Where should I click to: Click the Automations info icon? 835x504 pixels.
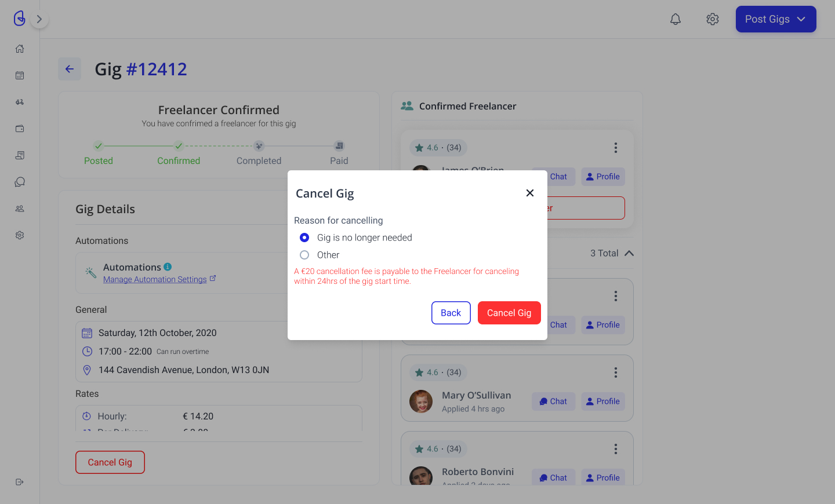click(168, 267)
